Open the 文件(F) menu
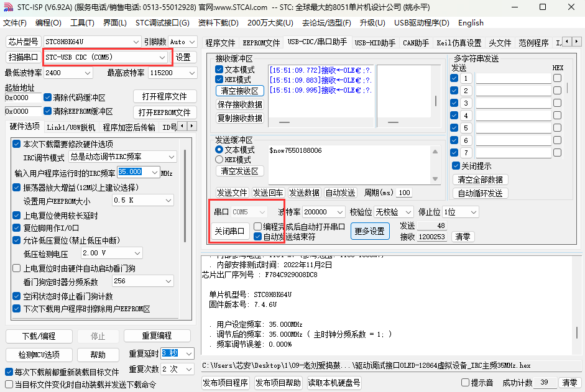Image resolution: width=585 pixels, height=392 pixels. coord(15,23)
